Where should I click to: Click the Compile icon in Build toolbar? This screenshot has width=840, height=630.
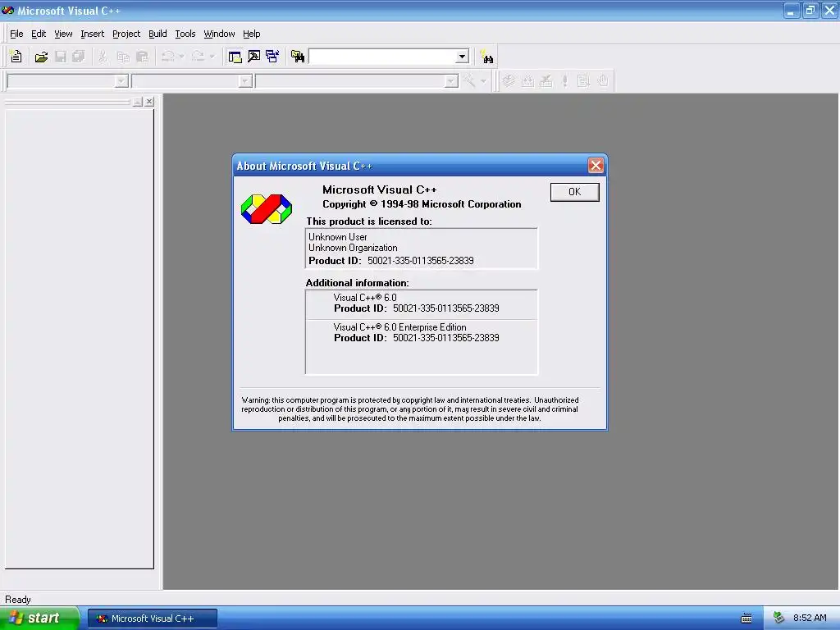pos(509,81)
